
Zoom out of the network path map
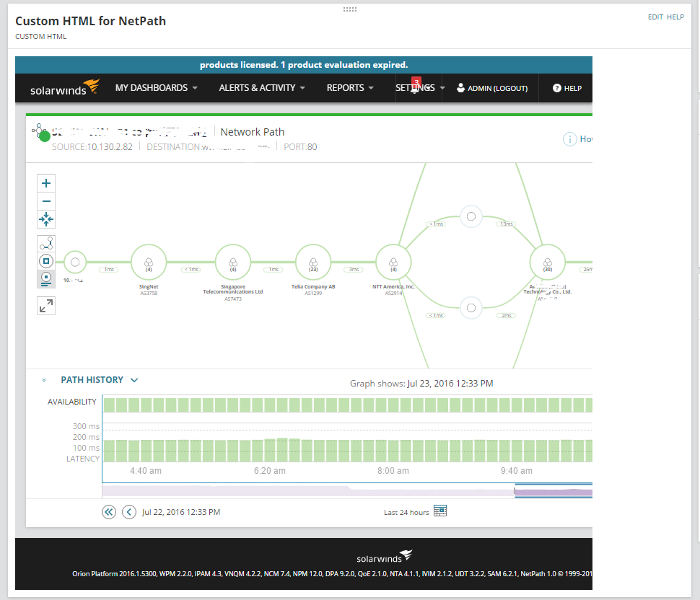click(46, 202)
